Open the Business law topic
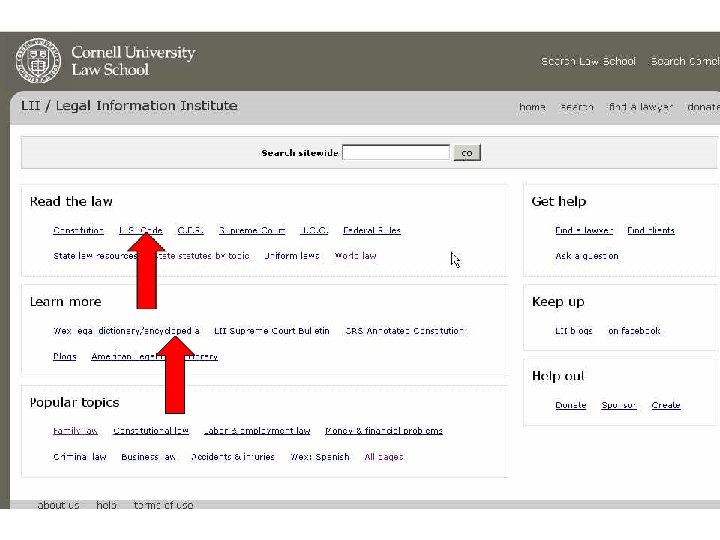Image resolution: width=720 pixels, height=540 pixels. [x=148, y=457]
